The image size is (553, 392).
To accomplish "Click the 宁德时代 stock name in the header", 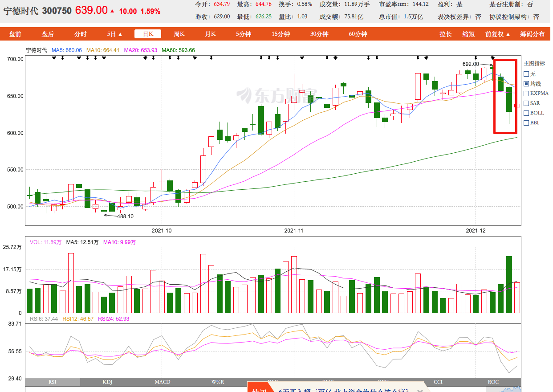I will pos(21,11).
